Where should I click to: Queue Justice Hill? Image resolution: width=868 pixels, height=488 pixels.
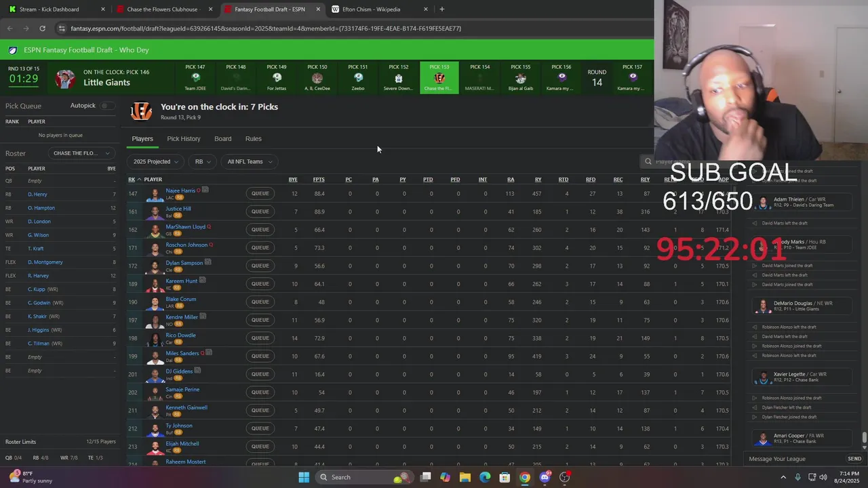[x=260, y=211]
